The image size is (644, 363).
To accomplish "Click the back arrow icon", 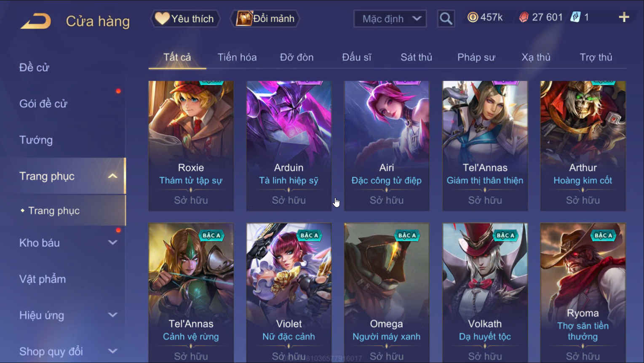I will pos(36,21).
